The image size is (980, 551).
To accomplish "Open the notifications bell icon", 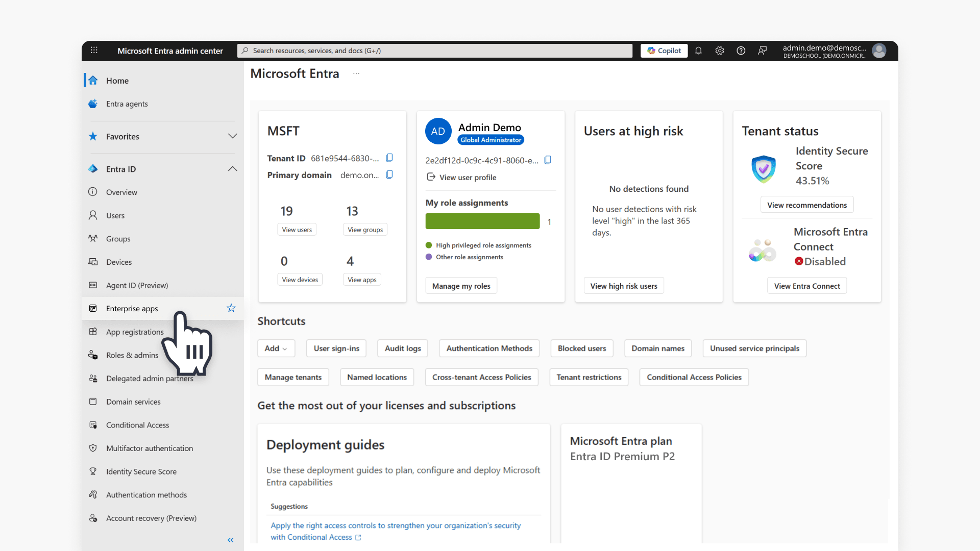I will point(699,51).
